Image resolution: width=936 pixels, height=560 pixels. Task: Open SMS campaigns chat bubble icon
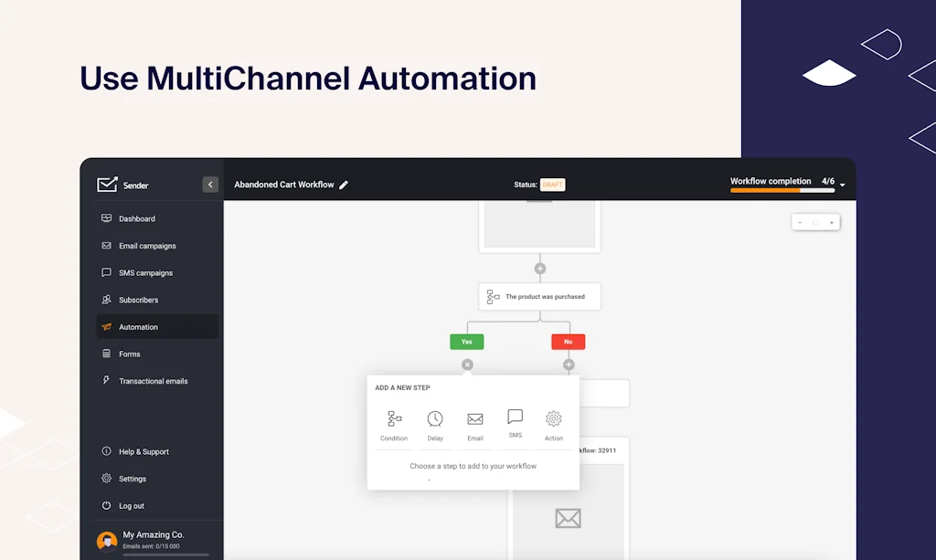coord(106,272)
